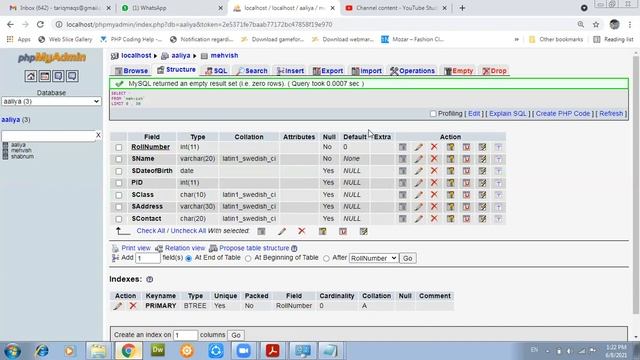Click Propose table structure link

[x=254, y=248]
